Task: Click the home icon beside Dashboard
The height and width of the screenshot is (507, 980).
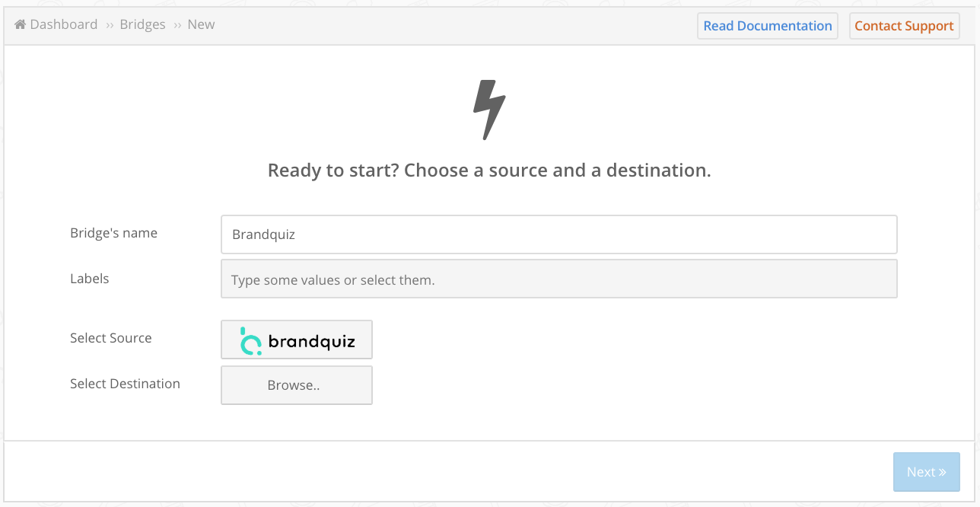Action: tap(21, 24)
